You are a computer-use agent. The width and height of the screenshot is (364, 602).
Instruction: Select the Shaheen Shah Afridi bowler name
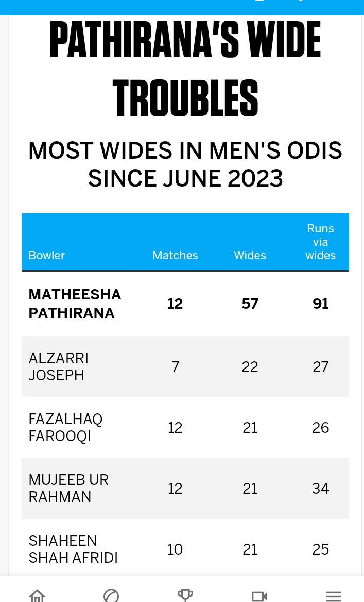click(73, 549)
